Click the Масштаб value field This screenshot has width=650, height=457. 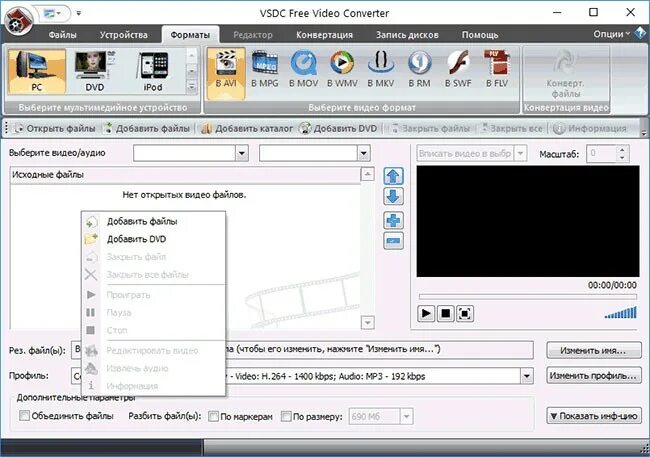[x=601, y=153]
